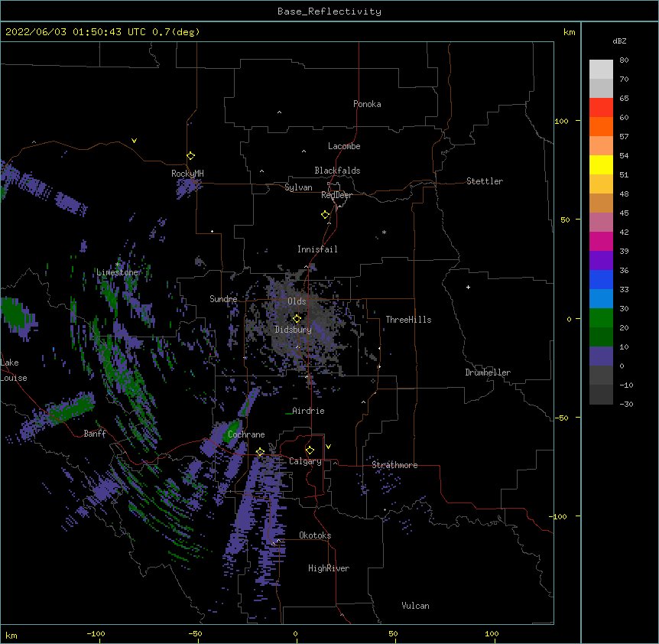Pick the magenta 39–42 dBZ legend swatch
The height and width of the screenshot is (644, 659).
[601, 242]
